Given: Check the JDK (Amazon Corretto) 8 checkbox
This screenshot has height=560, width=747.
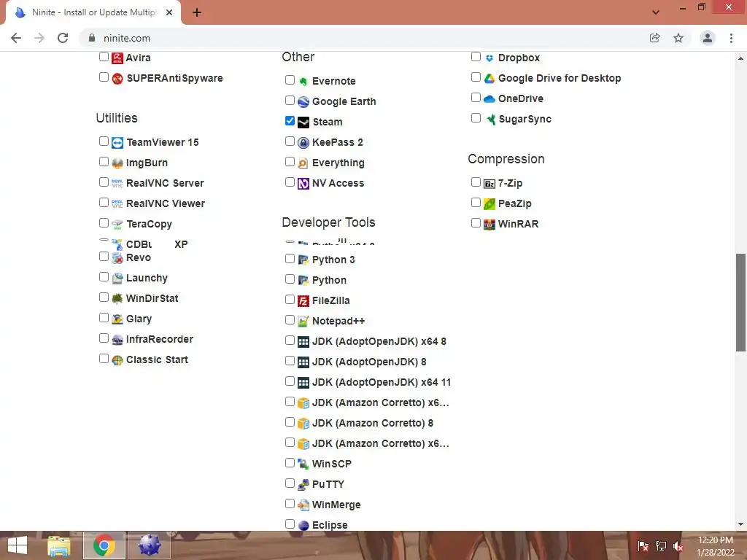Looking at the screenshot, I should tap(290, 422).
